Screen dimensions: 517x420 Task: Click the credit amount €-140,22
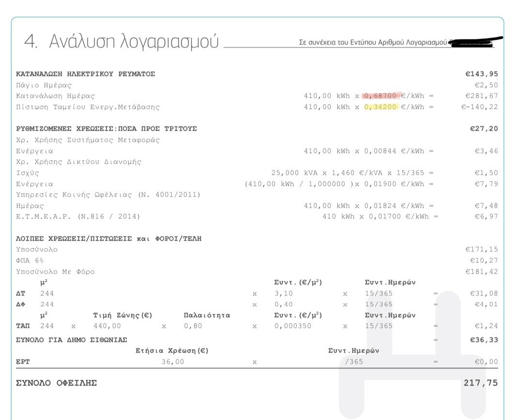pos(479,107)
